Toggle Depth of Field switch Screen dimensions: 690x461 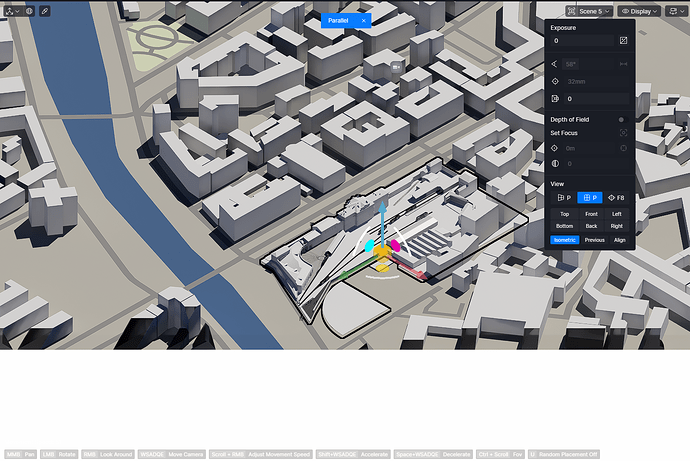pyautogui.click(x=622, y=119)
